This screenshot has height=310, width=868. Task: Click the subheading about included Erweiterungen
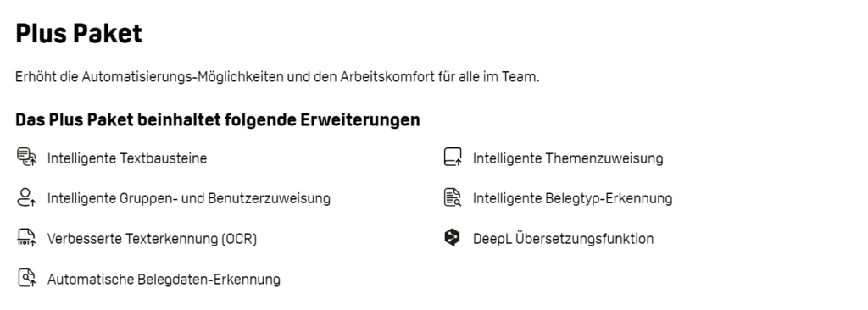point(218,119)
